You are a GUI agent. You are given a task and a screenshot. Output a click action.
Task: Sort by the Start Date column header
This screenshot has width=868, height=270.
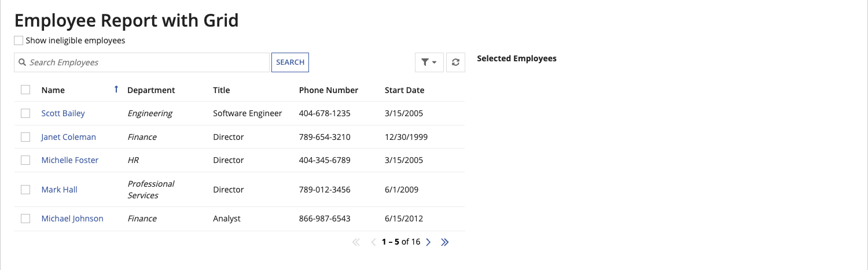coord(404,90)
